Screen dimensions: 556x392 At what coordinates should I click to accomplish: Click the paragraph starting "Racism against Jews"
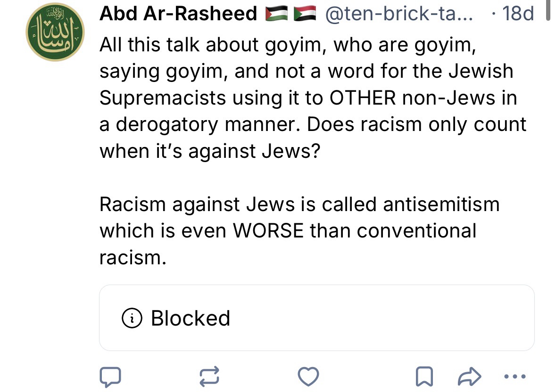(299, 231)
